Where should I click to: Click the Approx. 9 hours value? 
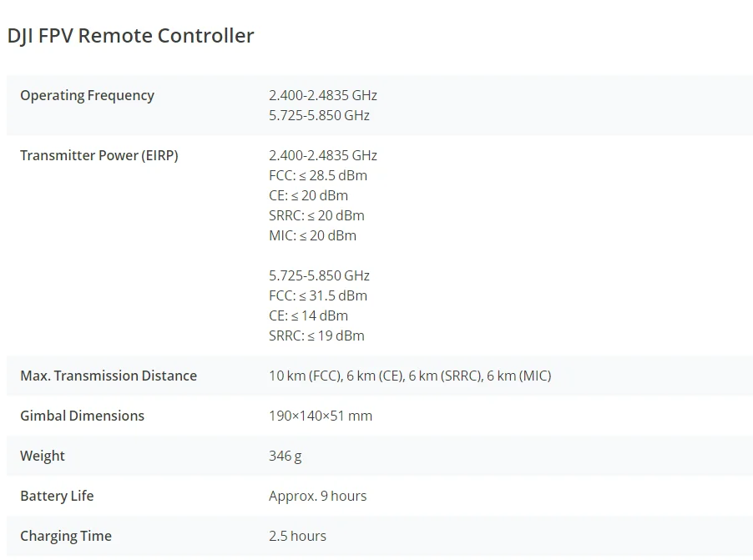tap(317, 496)
